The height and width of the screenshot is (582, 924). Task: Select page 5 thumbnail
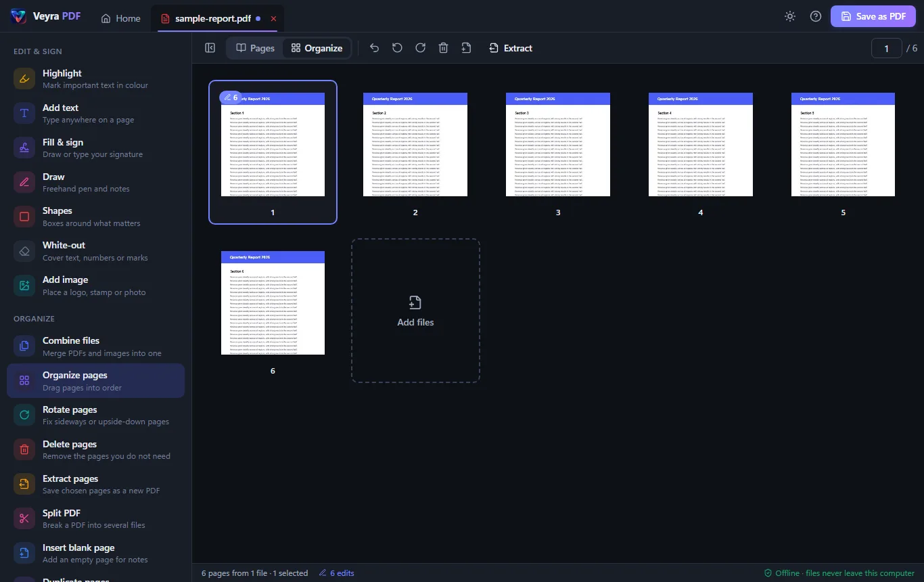tap(843, 152)
